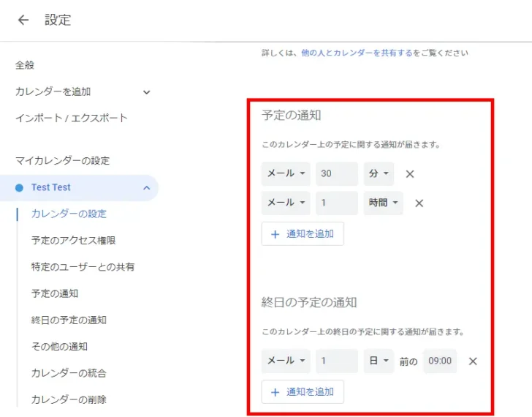Jump to 特定のユーザーとの共有

click(x=83, y=267)
